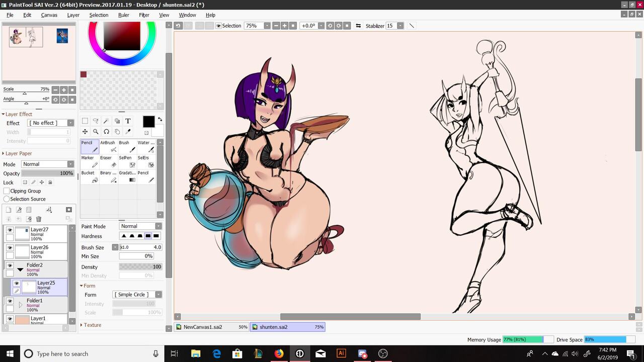Activate the Hand pan tool
Viewport: 644px width, 362px height.
[x=117, y=132]
